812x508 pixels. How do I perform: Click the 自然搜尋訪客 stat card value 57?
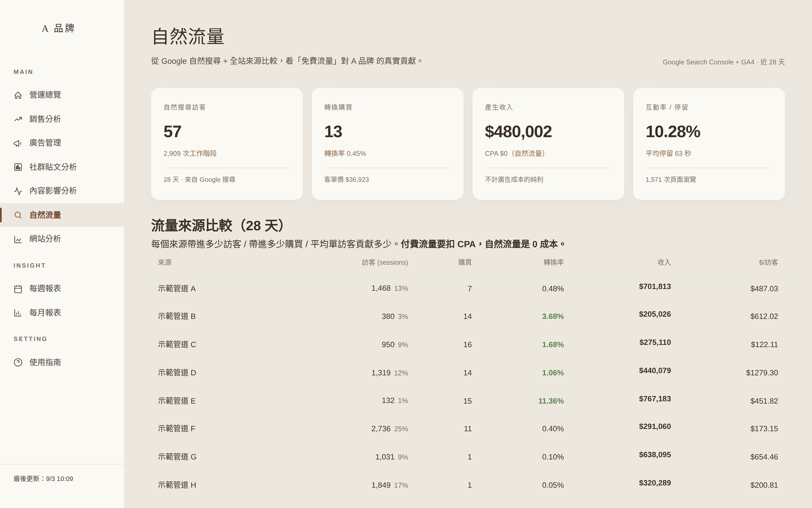[x=172, y=132]
